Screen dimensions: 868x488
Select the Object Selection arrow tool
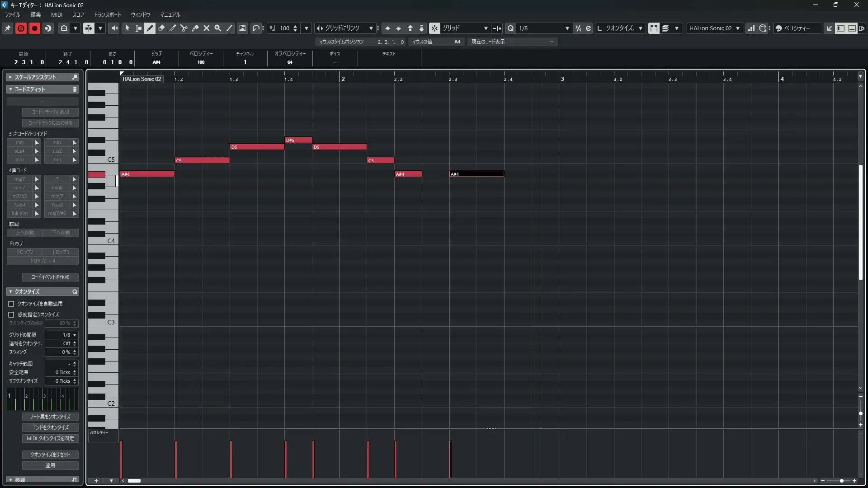(127, 28)
